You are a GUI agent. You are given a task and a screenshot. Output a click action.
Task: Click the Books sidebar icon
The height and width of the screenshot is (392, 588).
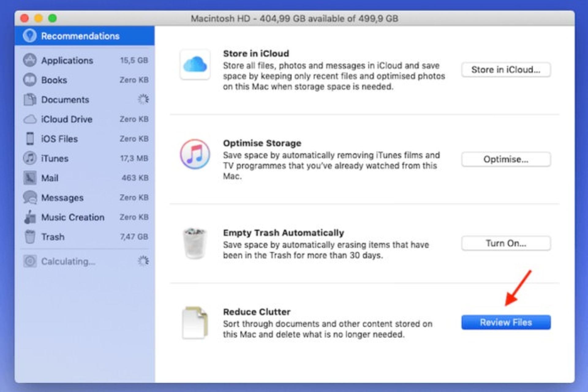click(x=30, y=80)
